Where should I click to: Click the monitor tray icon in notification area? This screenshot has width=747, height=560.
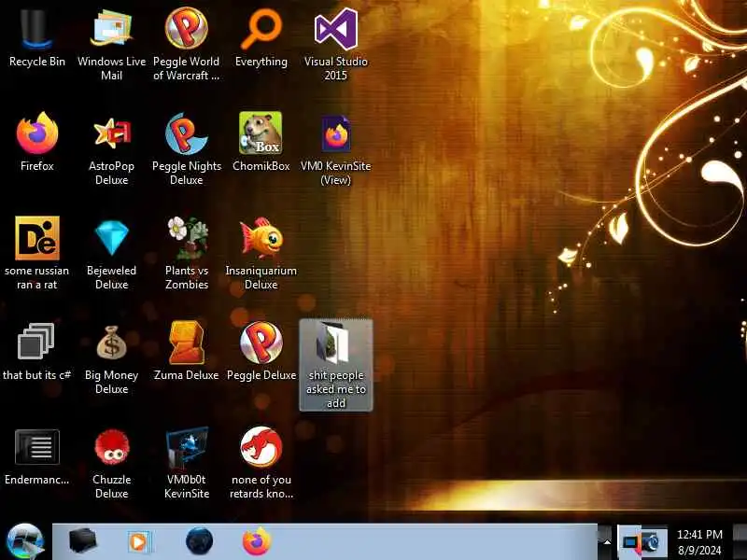click(631, 542)
